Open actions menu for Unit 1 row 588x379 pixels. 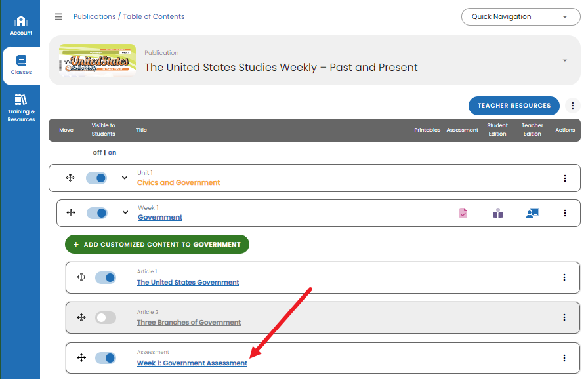pyautogui.click(x=565, y=178)
